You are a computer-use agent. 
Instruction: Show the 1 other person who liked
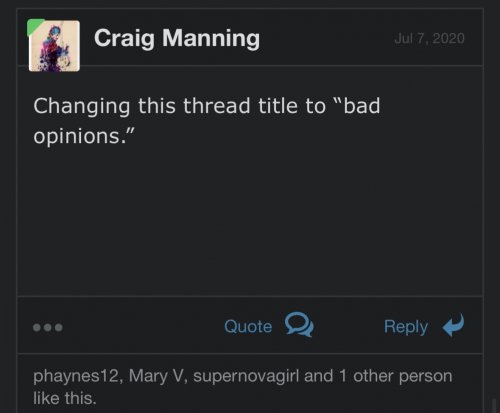(x=396, y=376)
